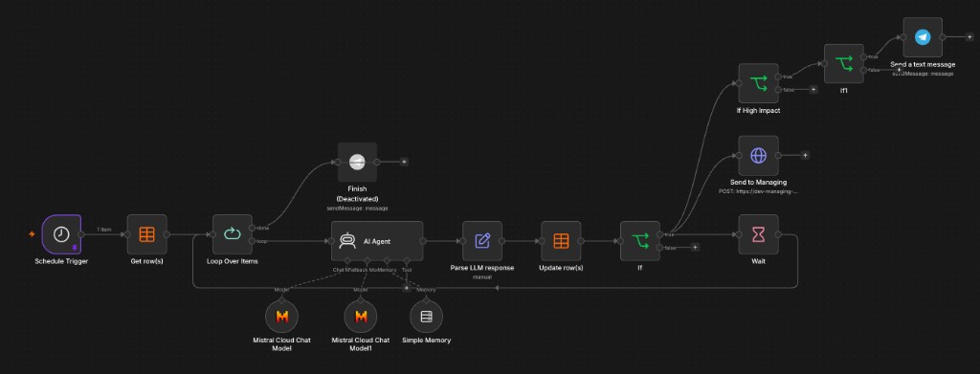Click the 'Send to Managing' label text
980x374 pixels.
point(759,183)
